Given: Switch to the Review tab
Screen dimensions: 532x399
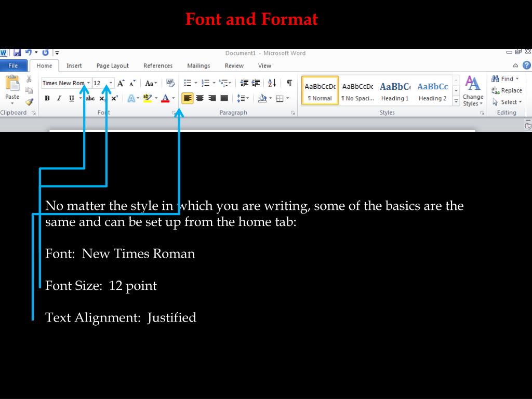Looking at the screenshot, I should 234,66.
